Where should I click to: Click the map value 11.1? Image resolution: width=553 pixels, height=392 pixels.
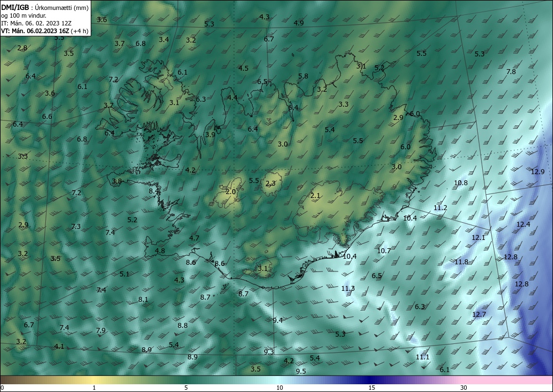click(422, 357)
